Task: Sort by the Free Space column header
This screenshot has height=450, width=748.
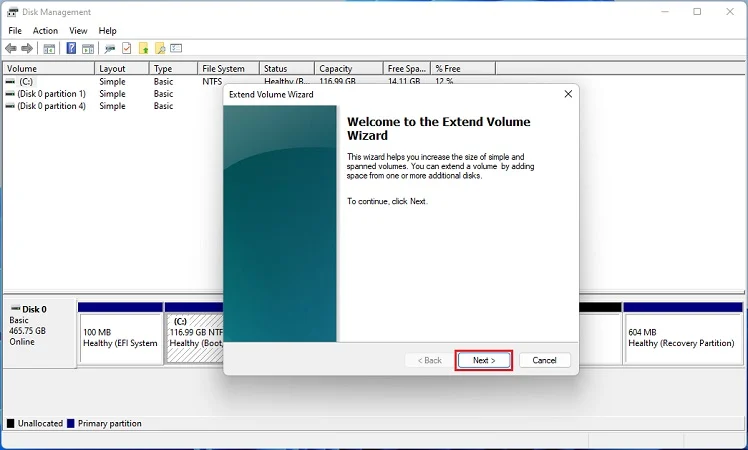Action: click(407, 69)
